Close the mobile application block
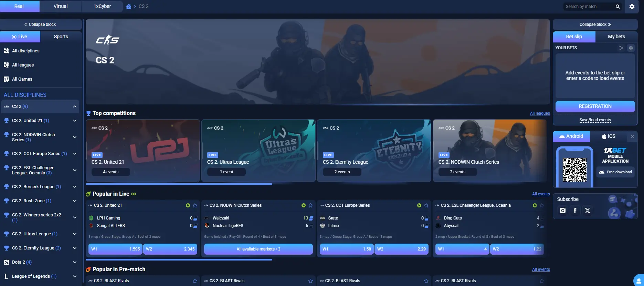The image size is (644, 286). point(632,136)
